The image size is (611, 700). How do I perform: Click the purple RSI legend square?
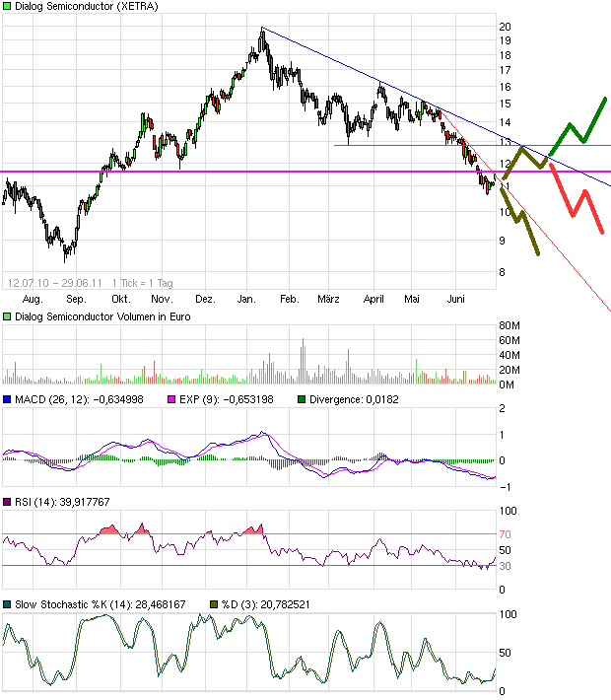(x=7, y=502)
